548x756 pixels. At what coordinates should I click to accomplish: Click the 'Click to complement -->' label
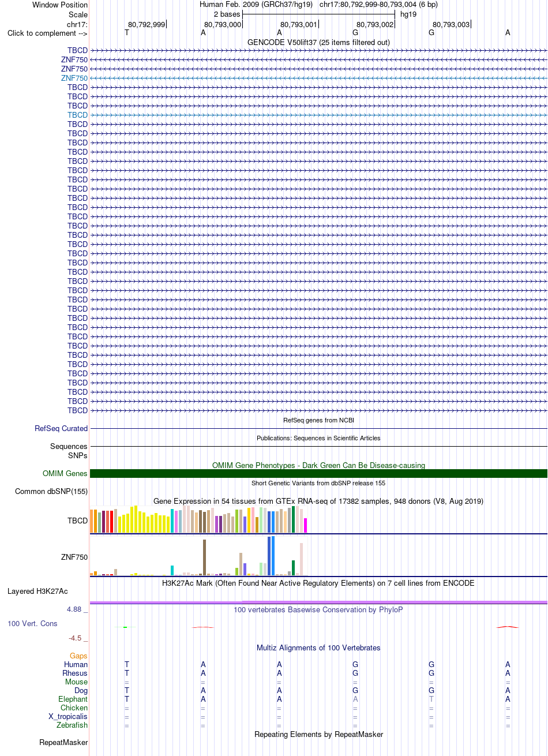pos(47,33)
